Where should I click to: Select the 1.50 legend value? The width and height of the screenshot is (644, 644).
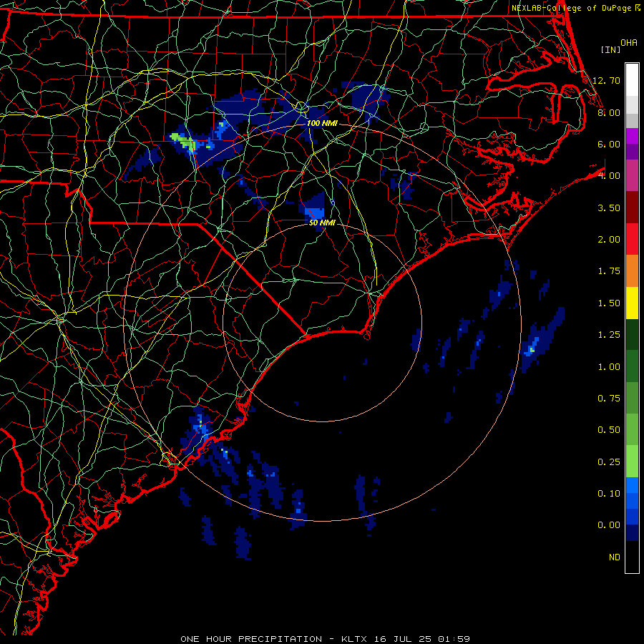pos(609,303)
